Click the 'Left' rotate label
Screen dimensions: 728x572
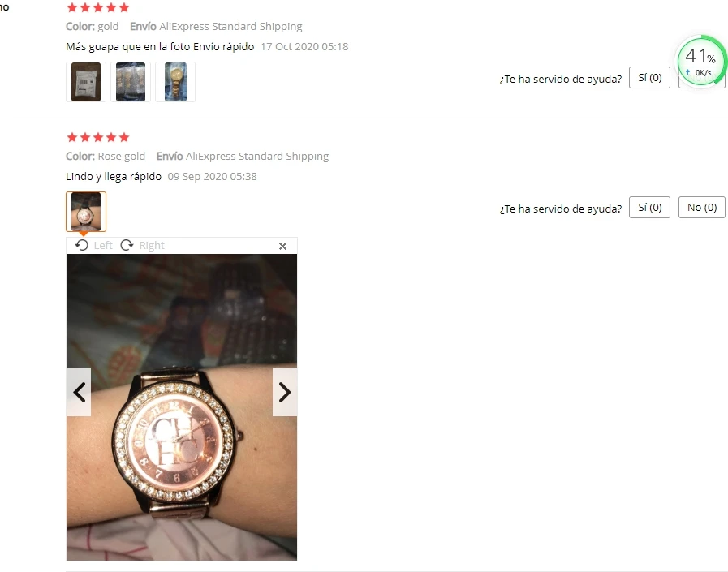[103, 245]
